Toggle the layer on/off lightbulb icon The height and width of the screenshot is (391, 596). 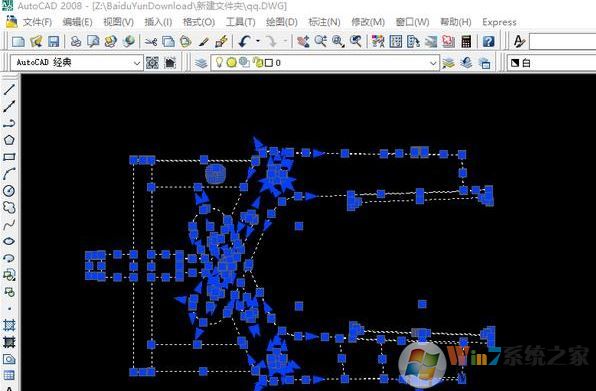(219, 62)
